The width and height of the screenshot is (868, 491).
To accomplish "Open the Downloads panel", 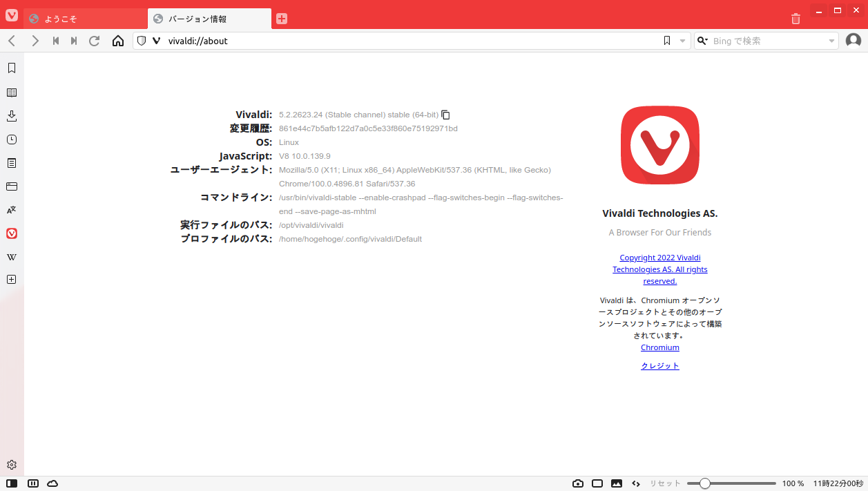I will [12, 116].
